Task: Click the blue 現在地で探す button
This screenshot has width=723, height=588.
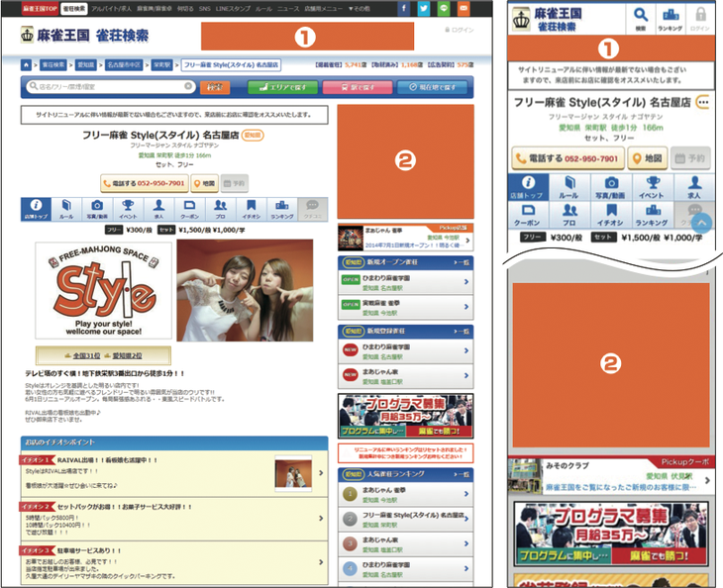Action: click(x=432, y=87)
